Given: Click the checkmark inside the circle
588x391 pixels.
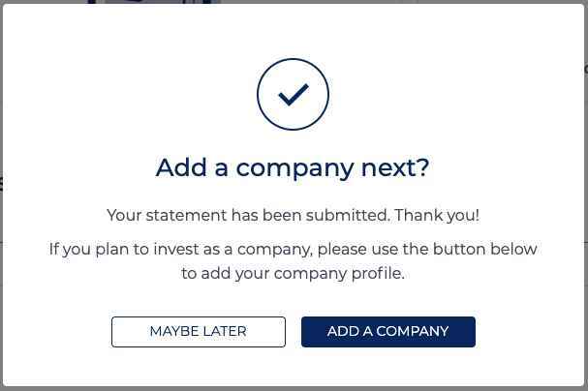Looking at the screenshot, I should 294,95.
